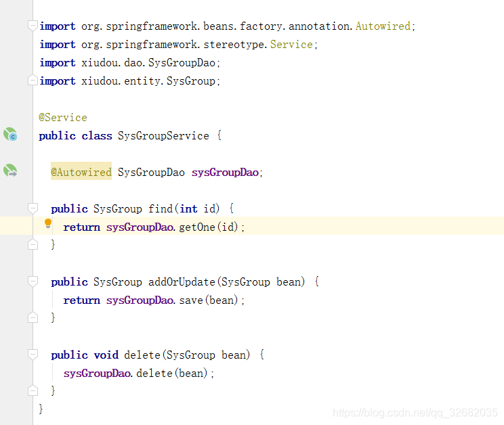Image resolution: width=504 pixels, height=425 pixels.
Task: Collapse the imports block at the Autowired import
Action: 33,25
